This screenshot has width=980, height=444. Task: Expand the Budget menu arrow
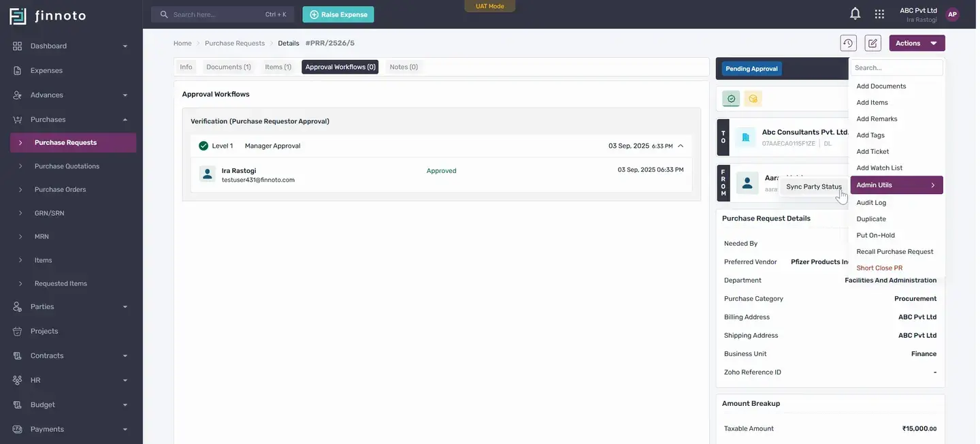pos(125,405)
